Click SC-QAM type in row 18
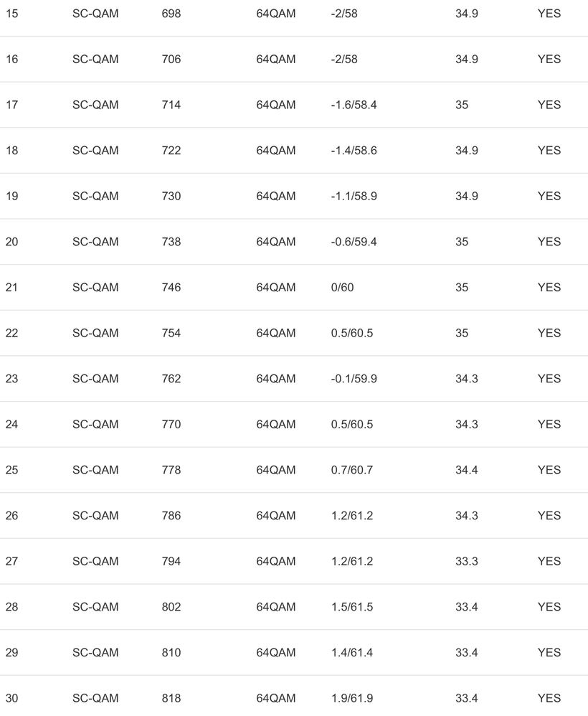 pyautogui.click(x=95, y=151)
